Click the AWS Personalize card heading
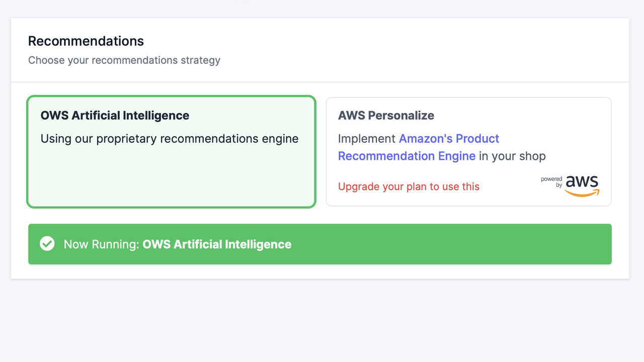 [x=386, y=115]
